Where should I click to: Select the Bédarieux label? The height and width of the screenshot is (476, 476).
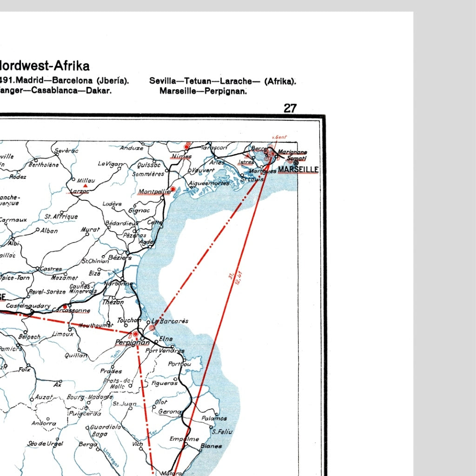click(121, 223)
